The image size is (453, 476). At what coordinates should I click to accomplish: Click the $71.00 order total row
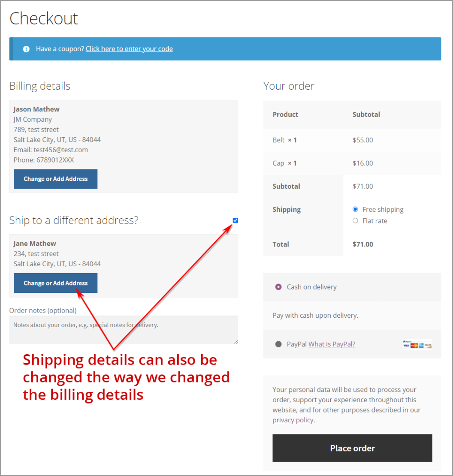(363, 244)
